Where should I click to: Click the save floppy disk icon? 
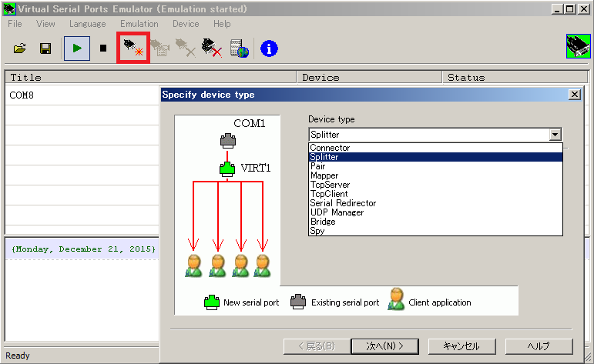tap(45, 48)
